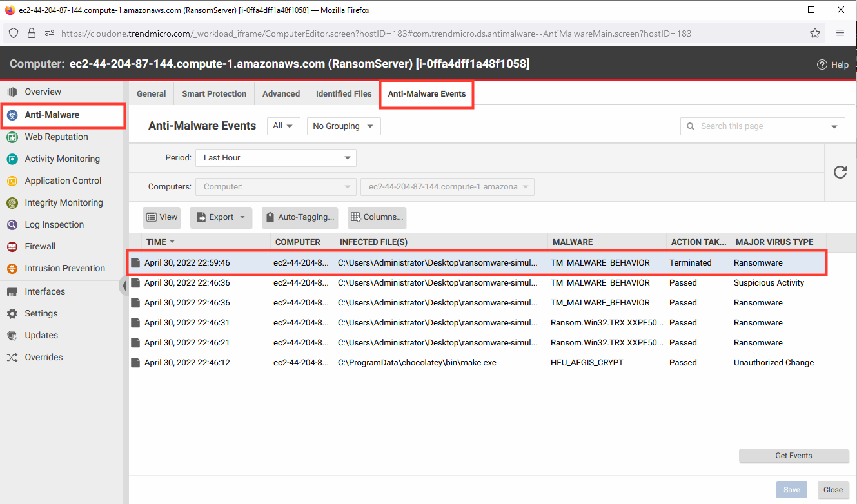
Task: Click the Web Reputation icon
Action: pos(12,137)
